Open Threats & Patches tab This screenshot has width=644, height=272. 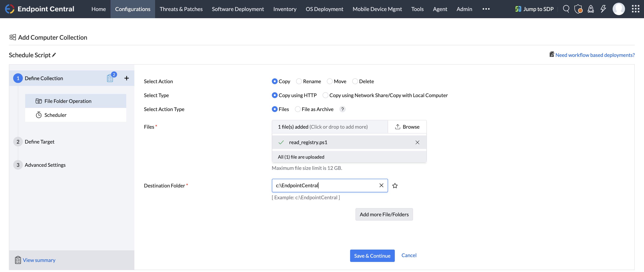coord(181,9)
